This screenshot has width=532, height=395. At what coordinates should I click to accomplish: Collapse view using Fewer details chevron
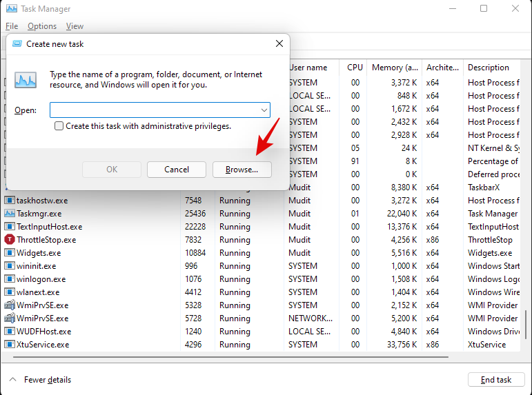pos(12,379)
